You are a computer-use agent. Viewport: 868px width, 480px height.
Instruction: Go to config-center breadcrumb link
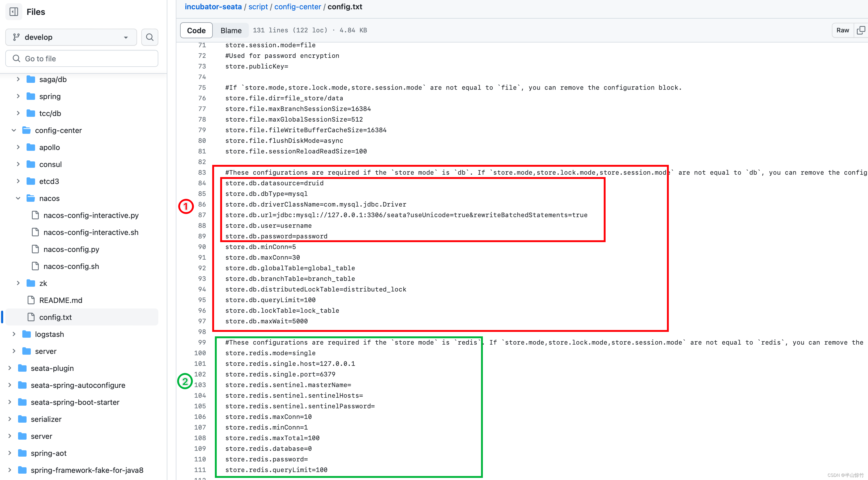click(297, 7)
